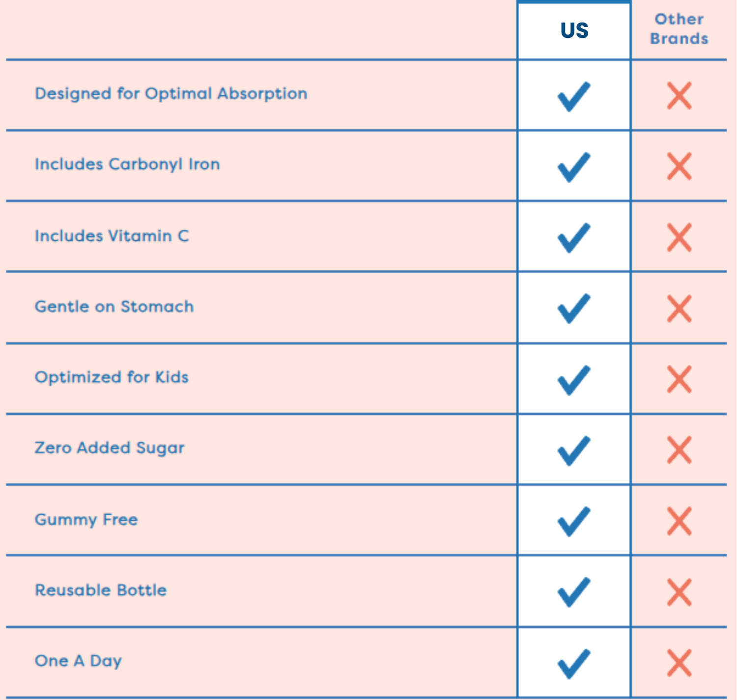Click the checkmark in Optimized for Kids row
This screenshot has height=700, width=737.
(x=573, y=380)
